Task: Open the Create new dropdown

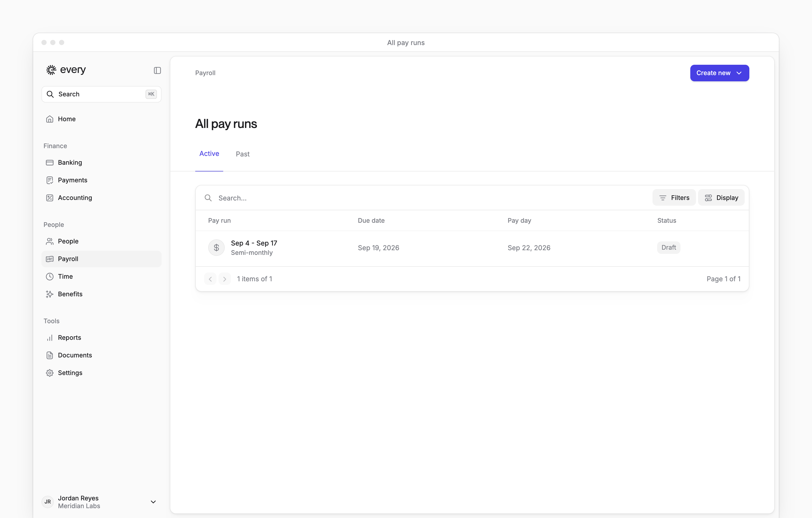Action: click(720, 73)
